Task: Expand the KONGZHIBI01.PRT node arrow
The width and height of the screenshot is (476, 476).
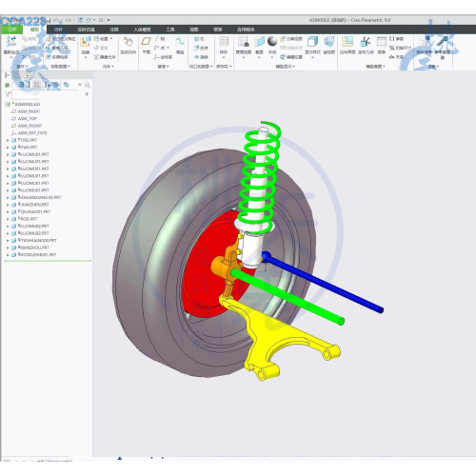Action: (8, 255)
